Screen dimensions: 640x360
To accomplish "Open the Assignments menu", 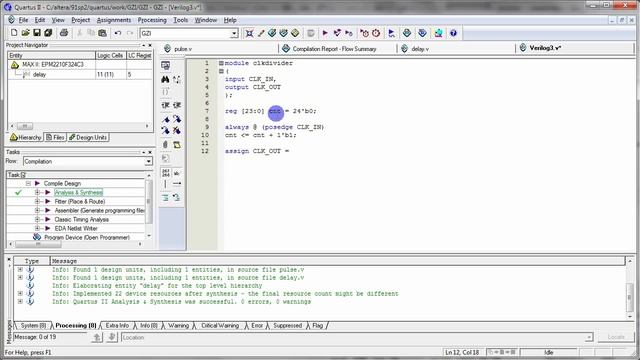I will [114, 20].
